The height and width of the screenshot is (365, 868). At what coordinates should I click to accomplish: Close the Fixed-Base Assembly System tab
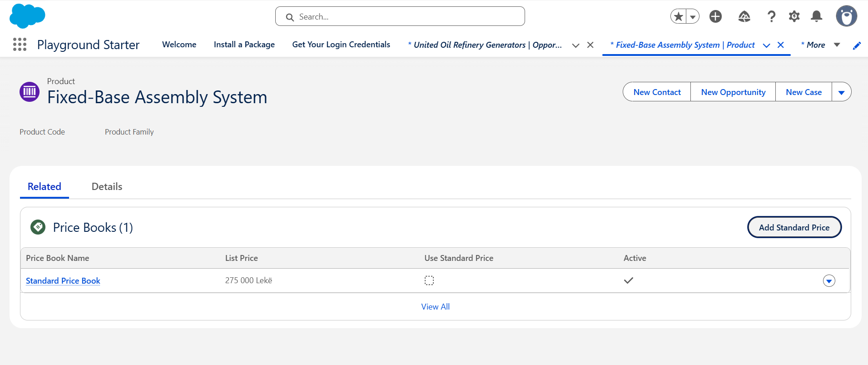[x=781, y=45]
